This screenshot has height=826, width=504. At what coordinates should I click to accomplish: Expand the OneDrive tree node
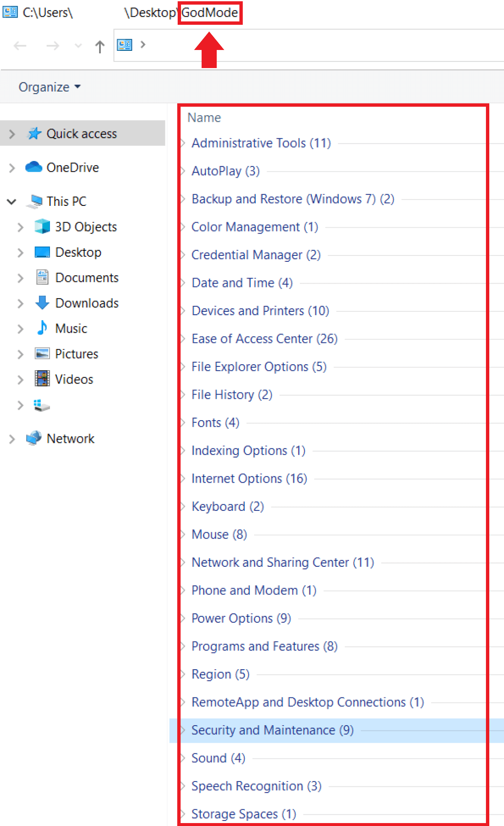click(x=12, y=168)
